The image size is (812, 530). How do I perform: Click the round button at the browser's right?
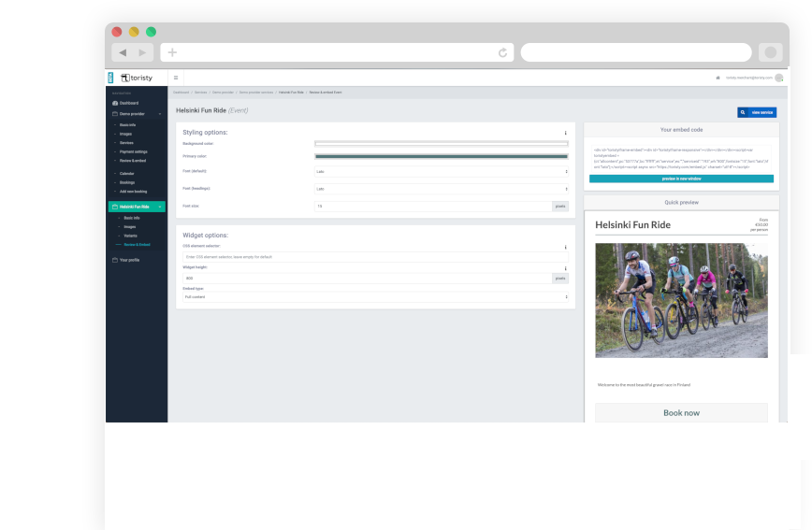(x=770, y=52)
